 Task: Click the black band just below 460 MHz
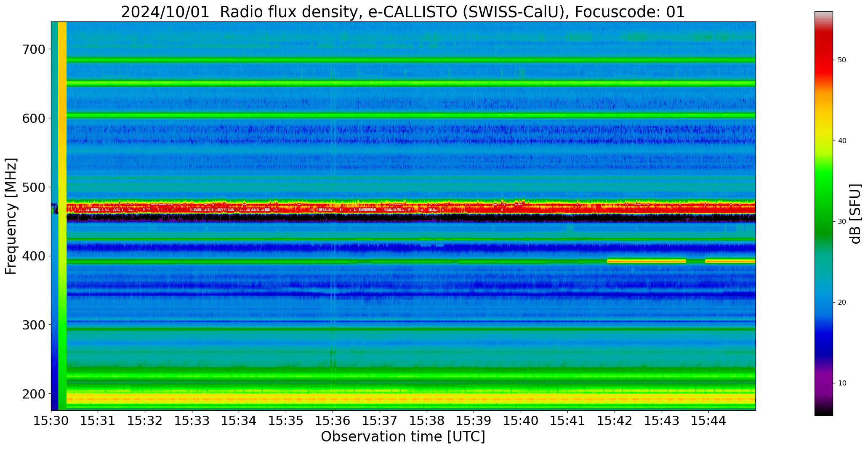coord(411,218)
